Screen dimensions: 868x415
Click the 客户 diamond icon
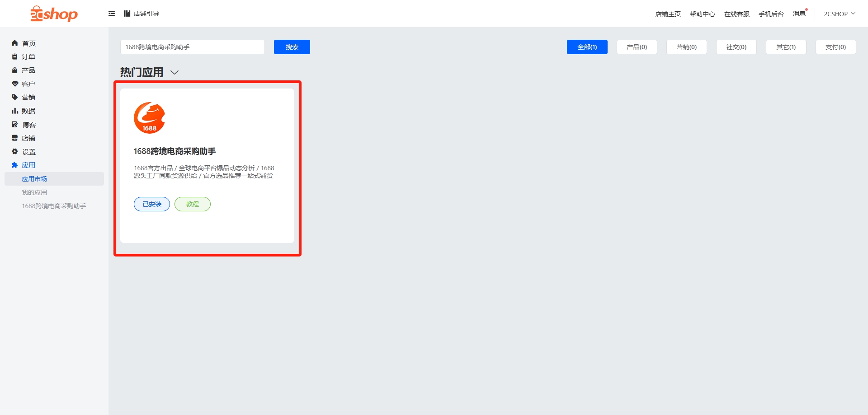point(14,84)
